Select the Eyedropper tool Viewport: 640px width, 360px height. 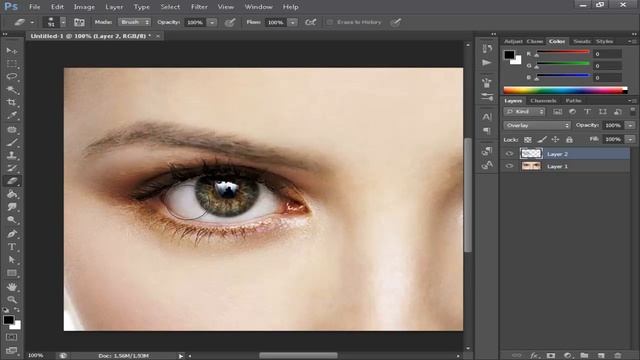(x=12, y=116)
